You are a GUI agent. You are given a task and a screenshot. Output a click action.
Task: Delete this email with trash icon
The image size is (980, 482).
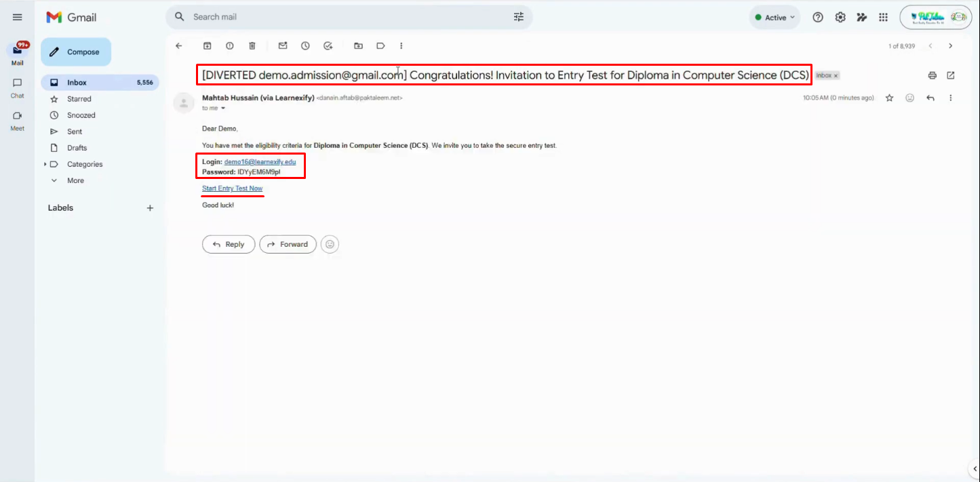(x=252, y=46)
